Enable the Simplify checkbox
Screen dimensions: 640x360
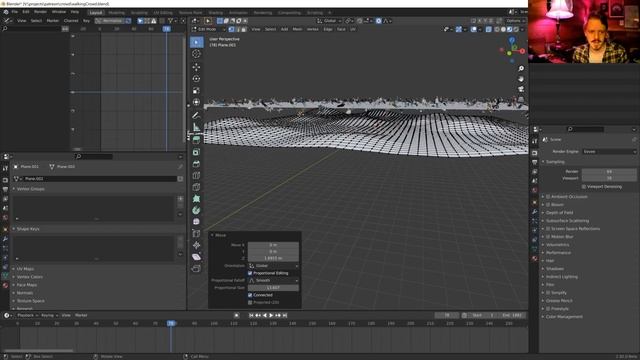[x=548, y=293]
